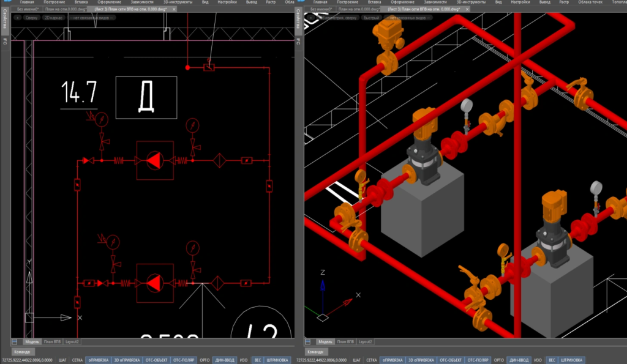
Task: Open the План ВПВ layout tab
Action: 52,342
